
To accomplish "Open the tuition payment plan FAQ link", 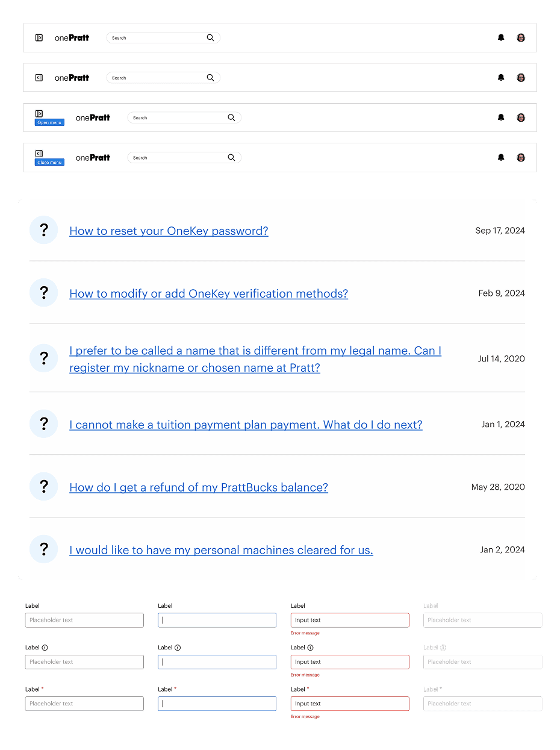I will tap(246, 425).
